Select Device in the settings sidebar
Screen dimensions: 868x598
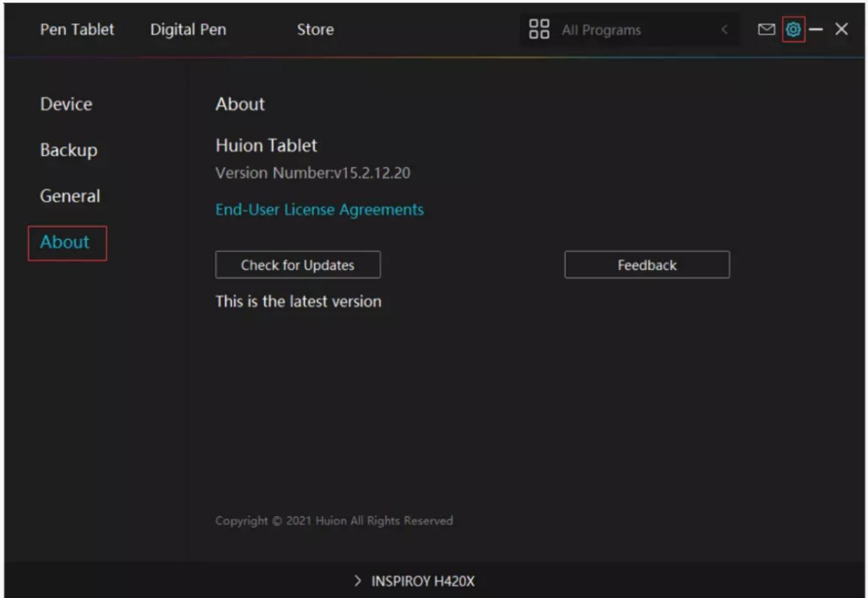click(x=66, y=104)
